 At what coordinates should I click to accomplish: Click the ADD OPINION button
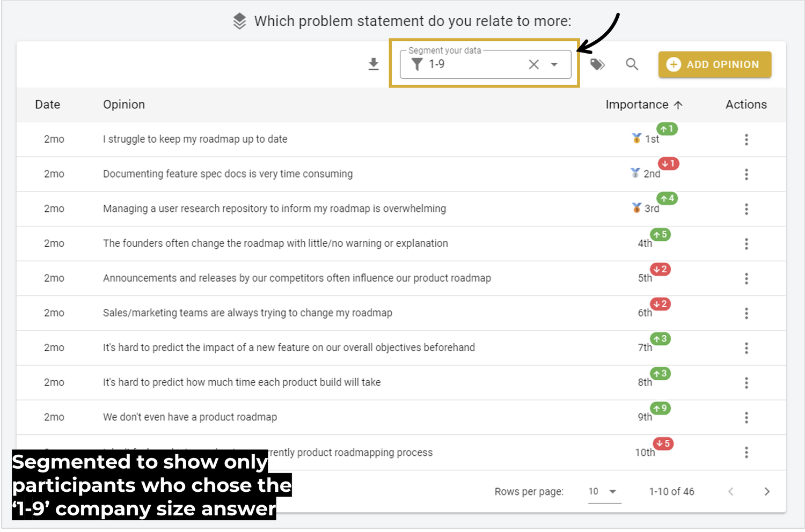(714, 64)
